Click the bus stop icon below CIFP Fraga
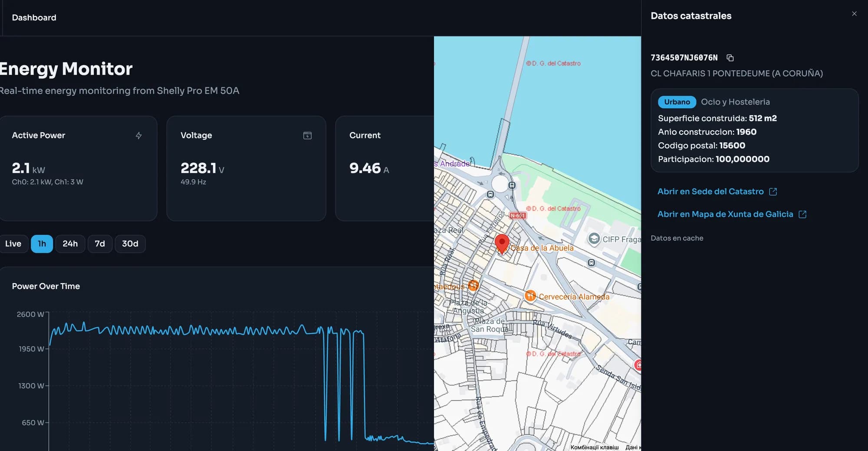This screenshot has height=451, width=868. (x=591, y=263)
